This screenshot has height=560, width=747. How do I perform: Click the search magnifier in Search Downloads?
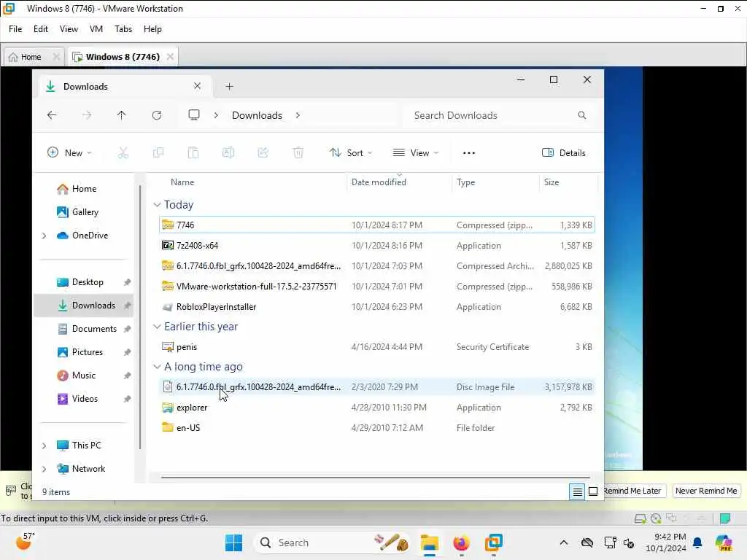coord(581,115)
